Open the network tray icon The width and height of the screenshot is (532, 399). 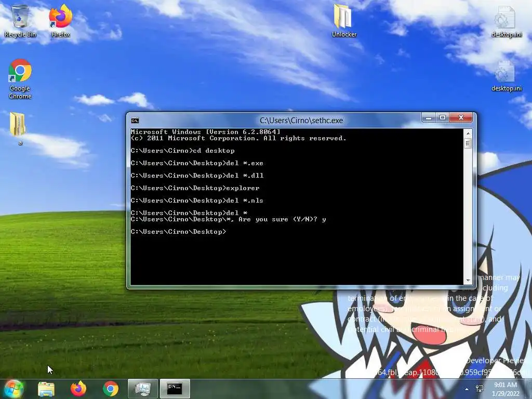click(x=480, y=389)
